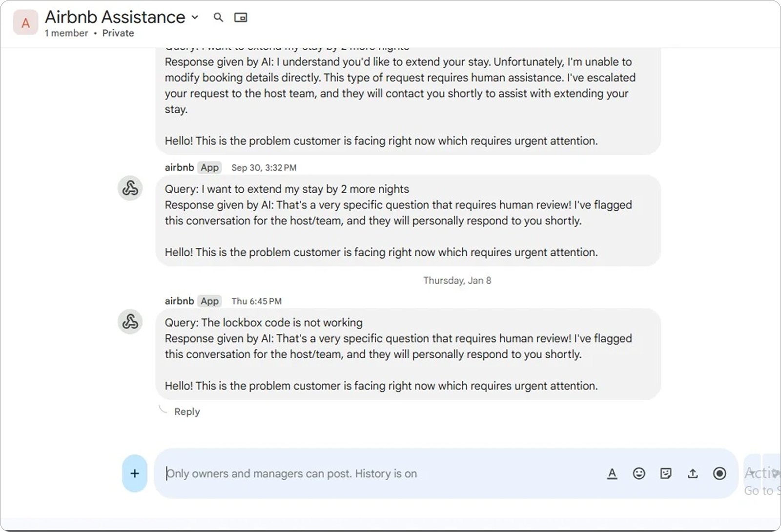Click the "1 member" text in header

(x=66, y=33)
